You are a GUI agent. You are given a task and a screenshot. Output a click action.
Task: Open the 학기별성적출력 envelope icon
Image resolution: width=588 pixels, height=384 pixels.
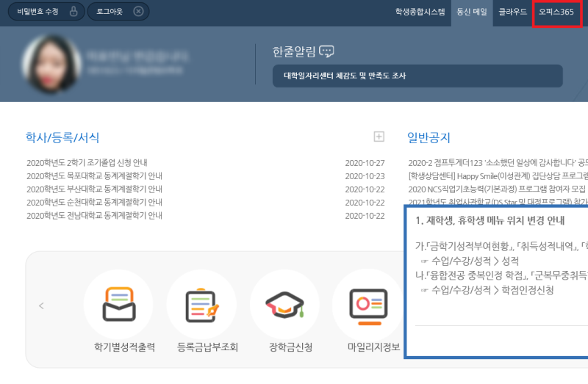(x=118, y=304)
